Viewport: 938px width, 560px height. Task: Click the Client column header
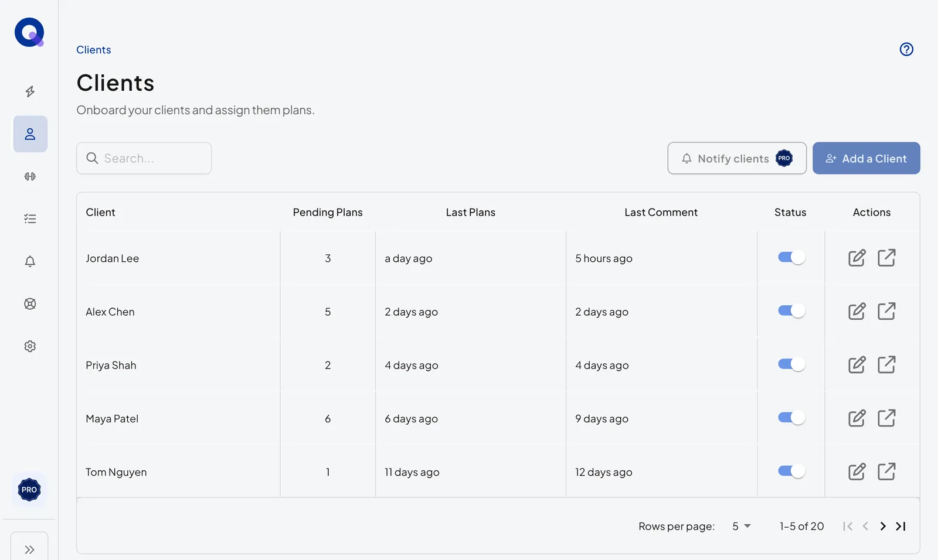coord(100,212)
